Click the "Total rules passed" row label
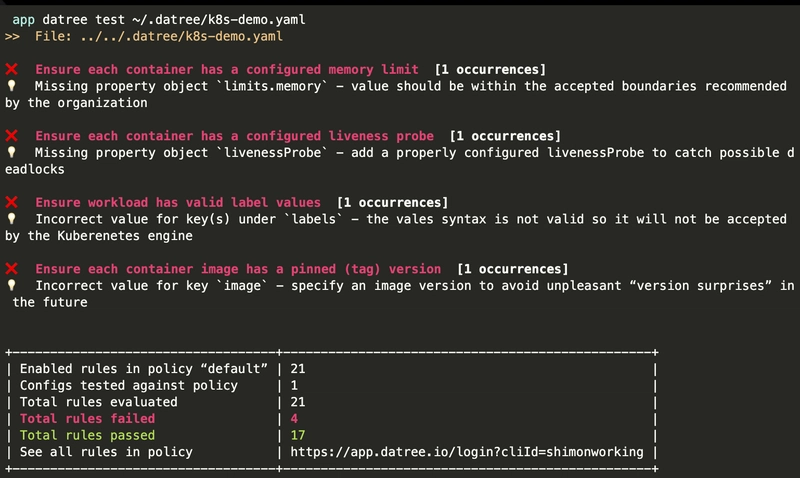800x478 pixels. click(x=88, y=435)
